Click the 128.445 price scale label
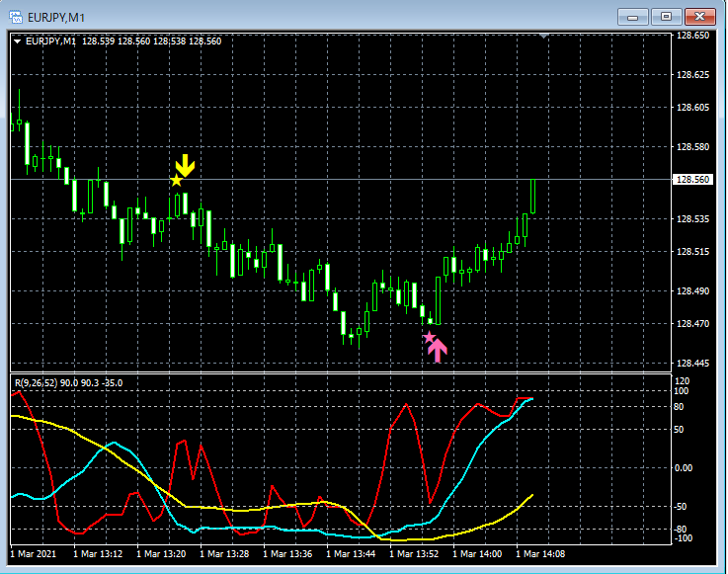 (692, 364)
